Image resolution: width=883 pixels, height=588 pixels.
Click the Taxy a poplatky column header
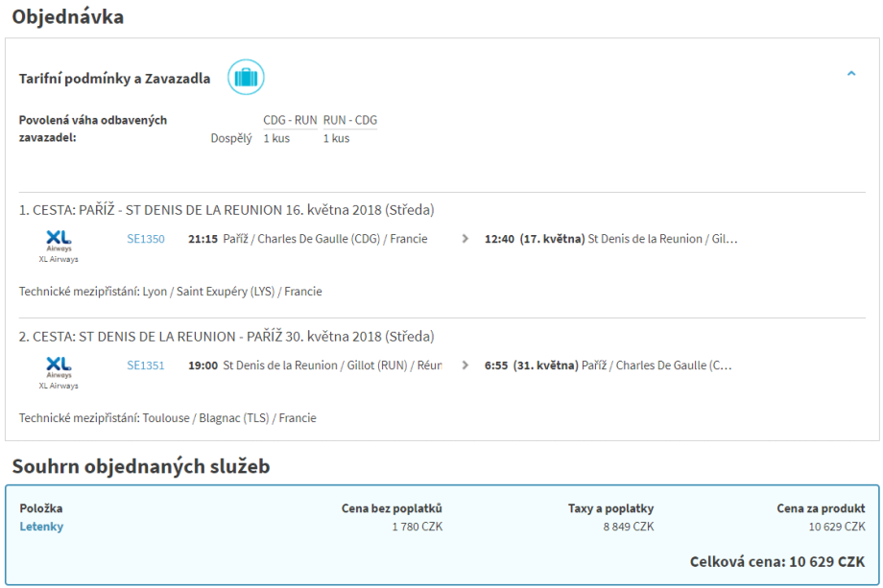pyautogui.click(x=610, y=508)
